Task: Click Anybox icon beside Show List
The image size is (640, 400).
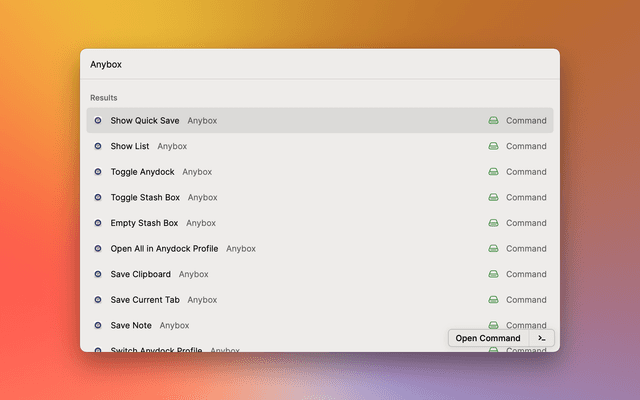Action: point(98,146)
